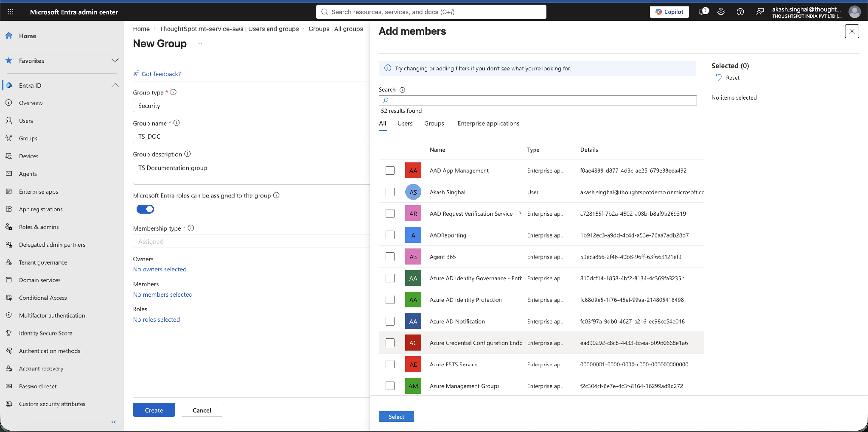Check the Azure AD Identity Protection checkbox
This screenshot has height=432, width=868.
(390, 300)
